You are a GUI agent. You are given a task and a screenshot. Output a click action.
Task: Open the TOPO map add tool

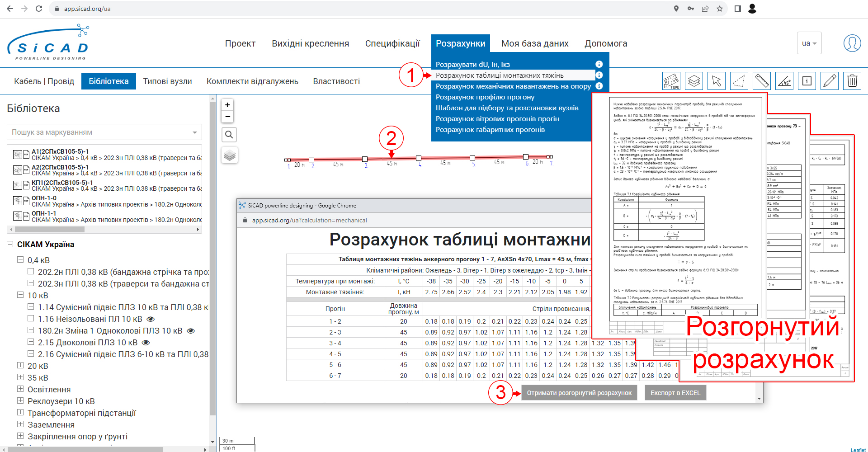click(671, 81)
